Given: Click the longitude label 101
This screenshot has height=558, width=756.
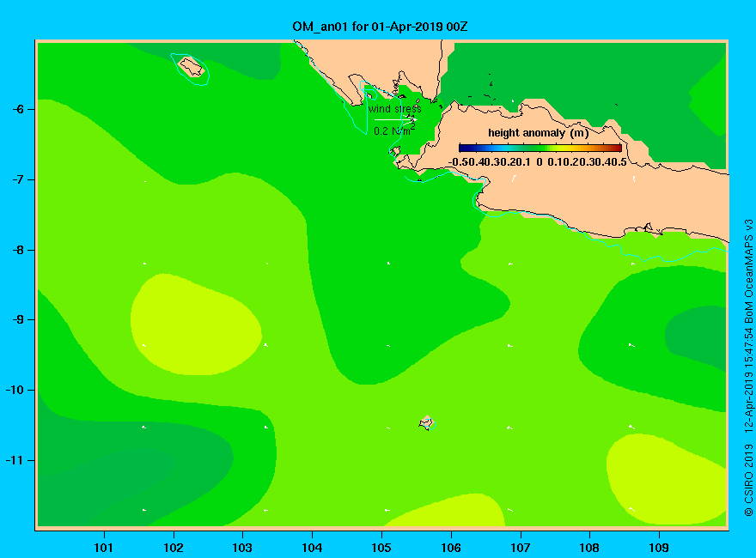Looking at the screenshot, I should (104, 548).
